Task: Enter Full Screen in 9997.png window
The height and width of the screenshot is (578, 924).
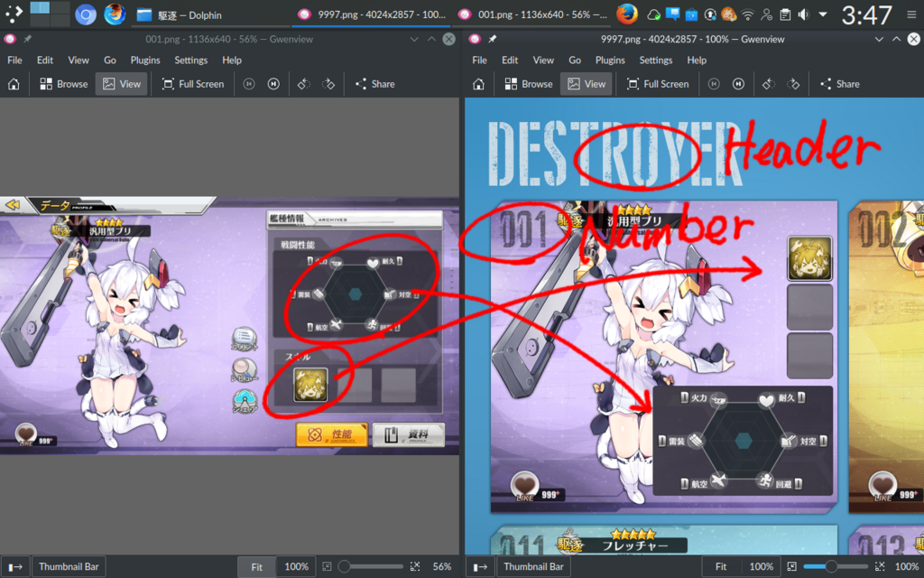Action: (658, 84)
